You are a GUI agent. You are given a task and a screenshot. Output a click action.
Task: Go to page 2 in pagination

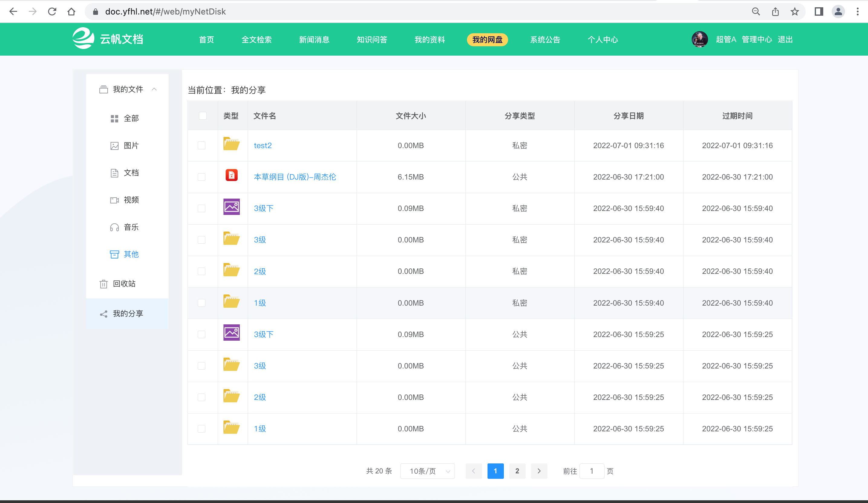coord(517,471)
